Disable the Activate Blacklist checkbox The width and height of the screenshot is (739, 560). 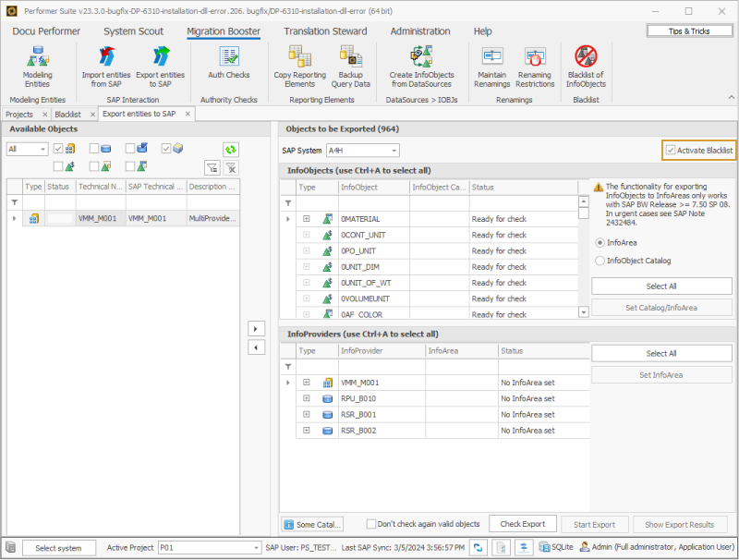(x=671, y=150)
